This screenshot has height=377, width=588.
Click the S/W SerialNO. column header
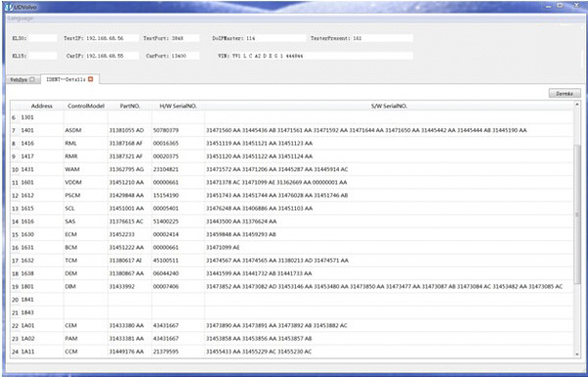(389, 106)
